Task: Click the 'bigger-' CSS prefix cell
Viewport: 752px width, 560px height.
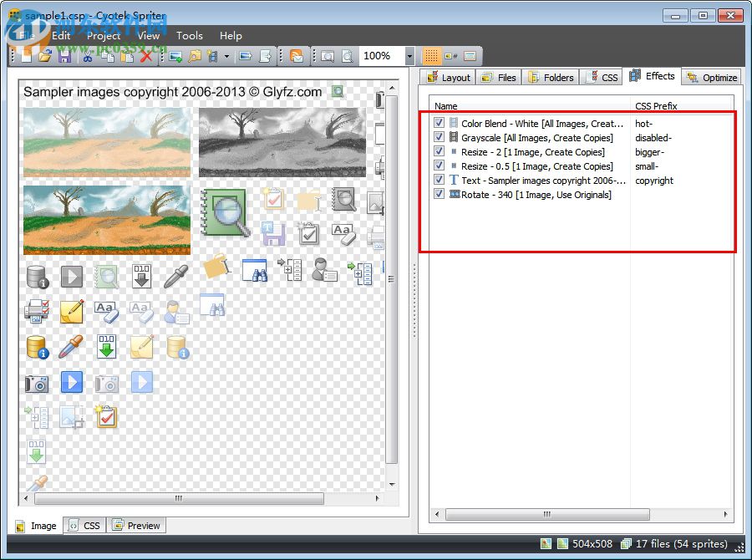Action: (650, 152)
